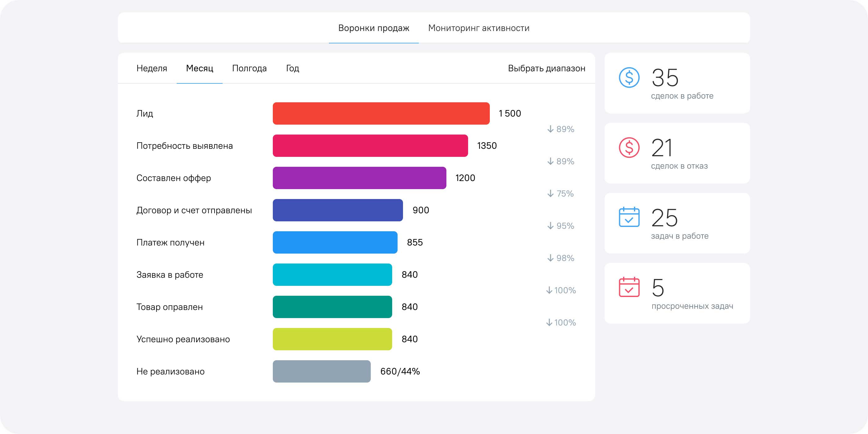
Task: Click the down arrow showing 75% conversion
Action: [560, 194]
